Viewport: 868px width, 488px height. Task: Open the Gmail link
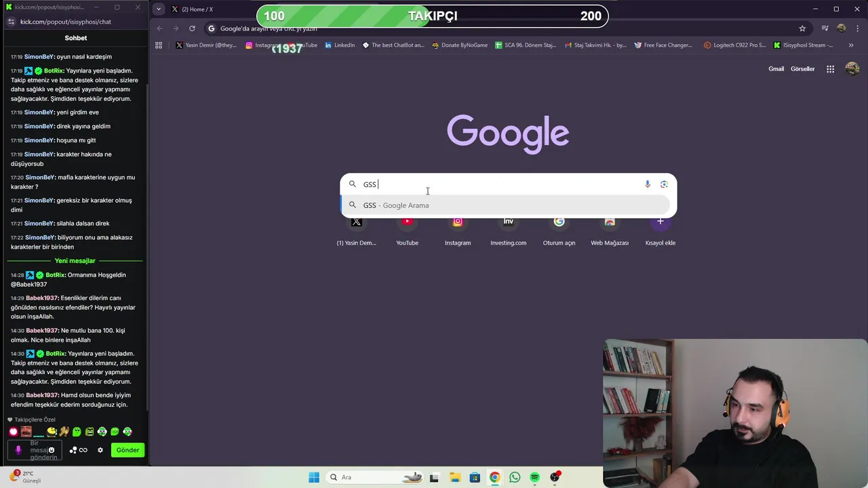coord(776,69)
